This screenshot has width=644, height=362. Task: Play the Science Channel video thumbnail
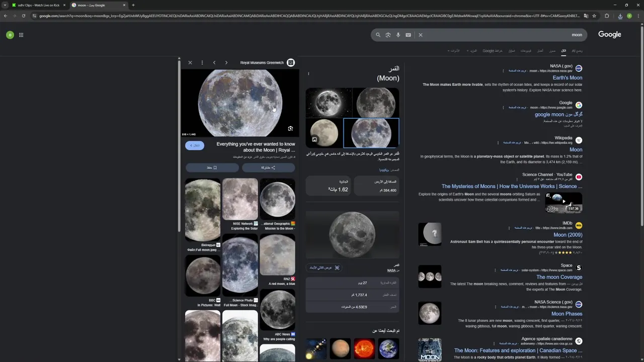pos(563,203)
